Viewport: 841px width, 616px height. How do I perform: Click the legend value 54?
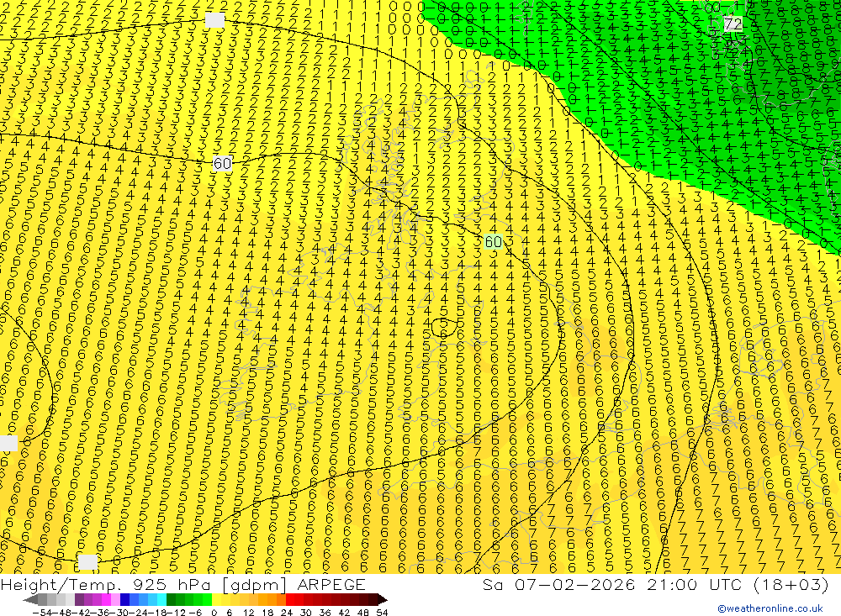click(x=382, y=613)
